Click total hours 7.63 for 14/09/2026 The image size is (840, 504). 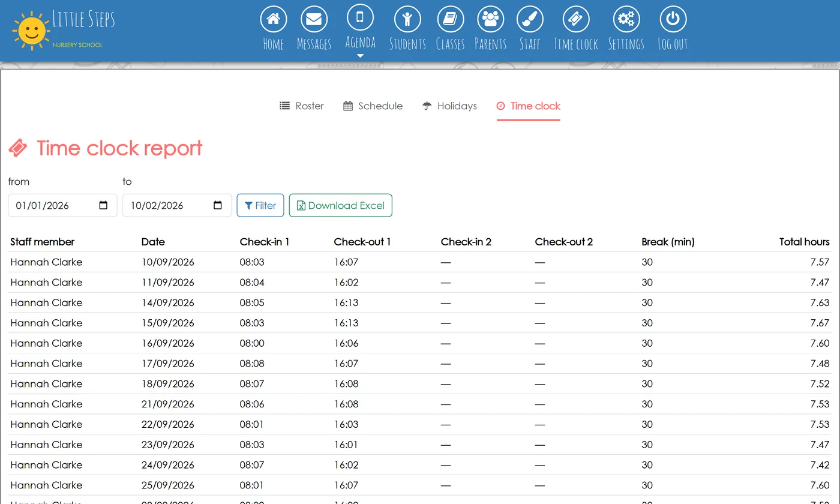click(x=820, y=303)
